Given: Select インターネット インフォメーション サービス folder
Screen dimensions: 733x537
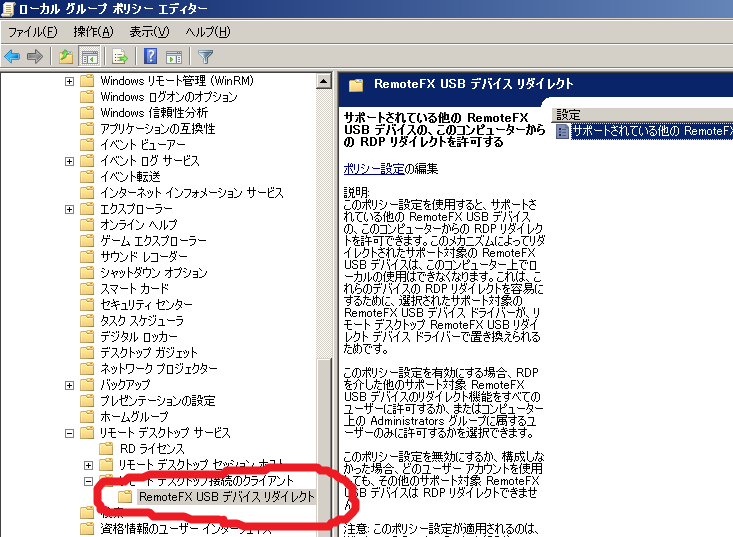Looking at the screenshot, I should coord(192,193).
